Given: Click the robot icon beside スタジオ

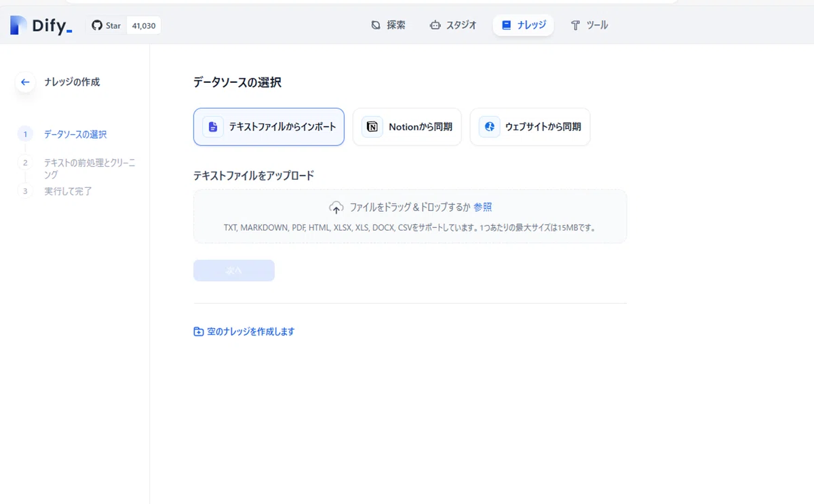Looking at the screenshot, I should (435, 25).
